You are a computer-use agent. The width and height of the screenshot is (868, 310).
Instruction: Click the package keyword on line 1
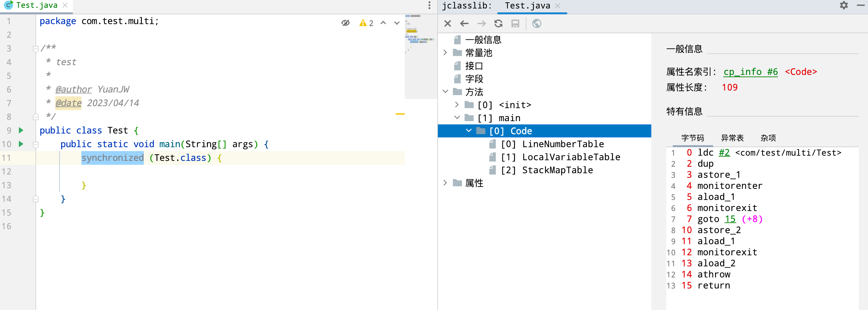click(x=58, y=21)
